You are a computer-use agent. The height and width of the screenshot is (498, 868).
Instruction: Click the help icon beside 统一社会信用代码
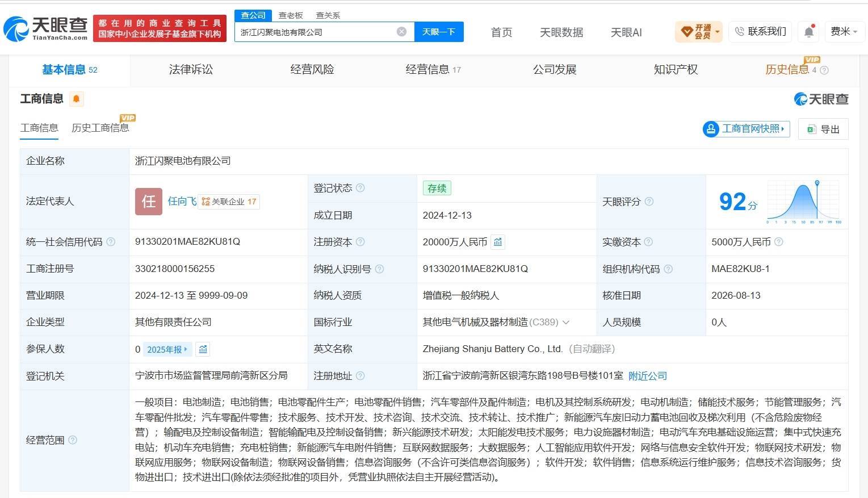111,242
